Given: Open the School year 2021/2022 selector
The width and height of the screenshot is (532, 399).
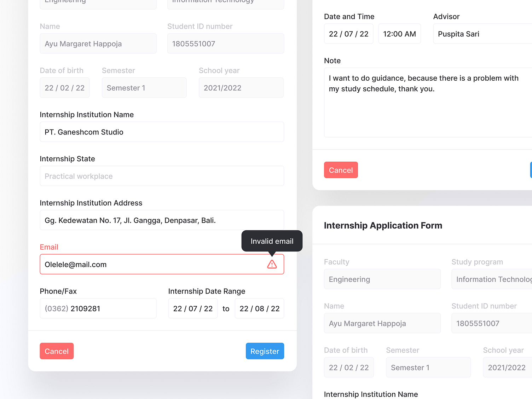Looking at the screenshot, I should point(241,87).
